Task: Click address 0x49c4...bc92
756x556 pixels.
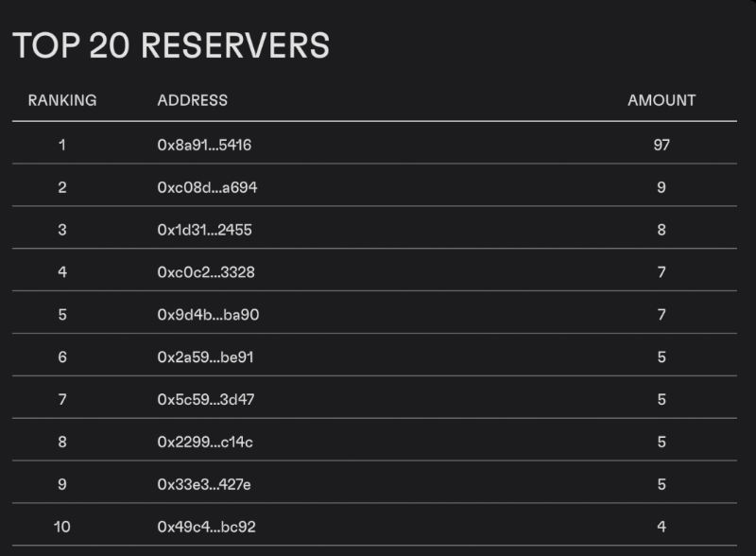Action: [x=206, y=527]
